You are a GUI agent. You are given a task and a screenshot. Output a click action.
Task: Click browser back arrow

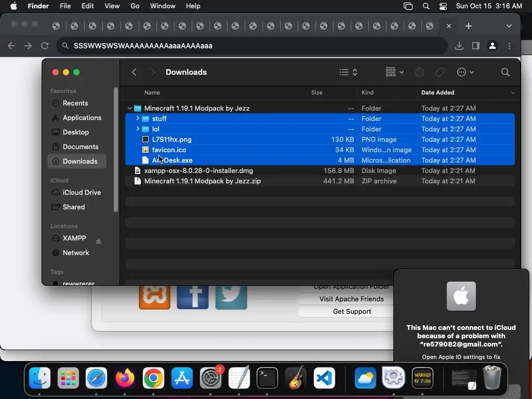click(x=11, y=46)
